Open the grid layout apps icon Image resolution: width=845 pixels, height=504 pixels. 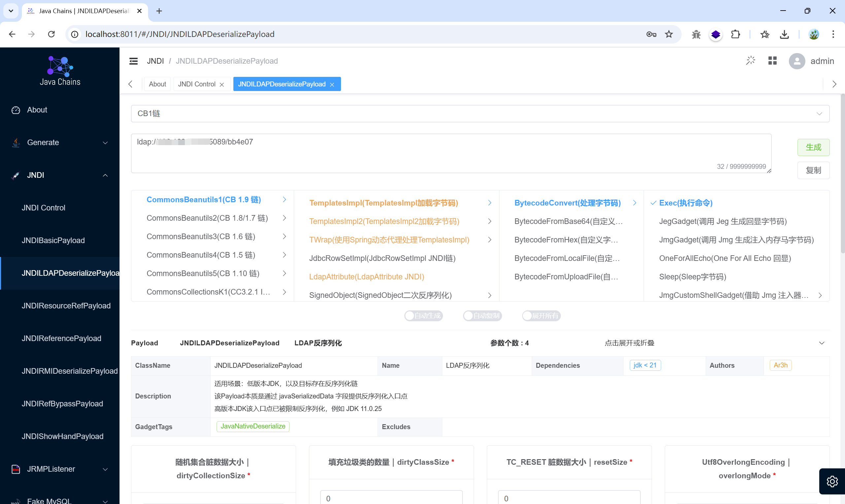[x=772, y=61]
